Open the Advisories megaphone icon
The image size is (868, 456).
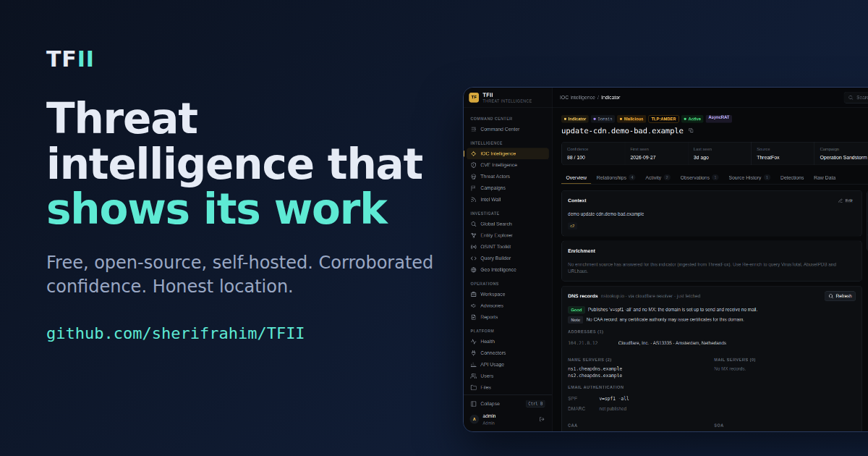click(x=474, y=306)
